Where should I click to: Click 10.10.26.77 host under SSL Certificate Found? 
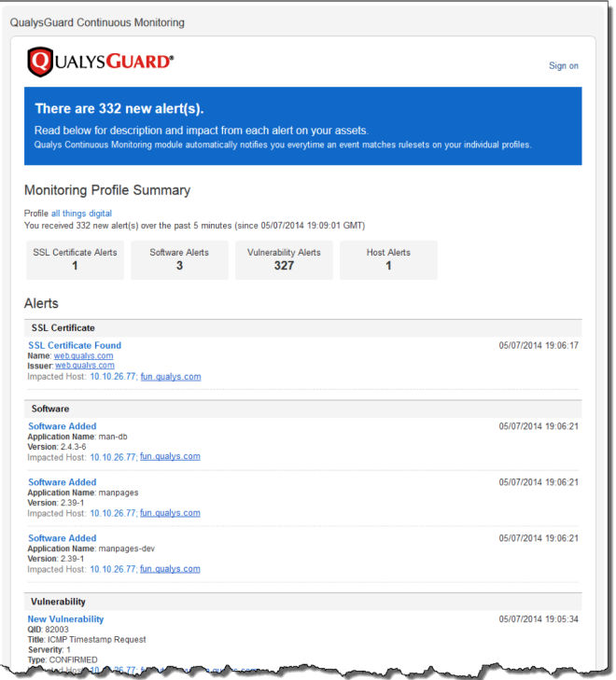pos(113,377)
